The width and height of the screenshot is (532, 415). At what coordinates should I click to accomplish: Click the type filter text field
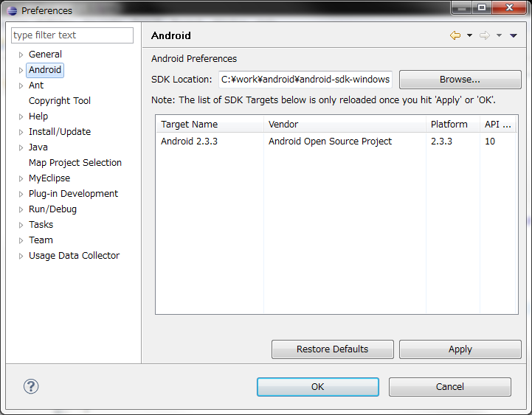tap(72, 35)
